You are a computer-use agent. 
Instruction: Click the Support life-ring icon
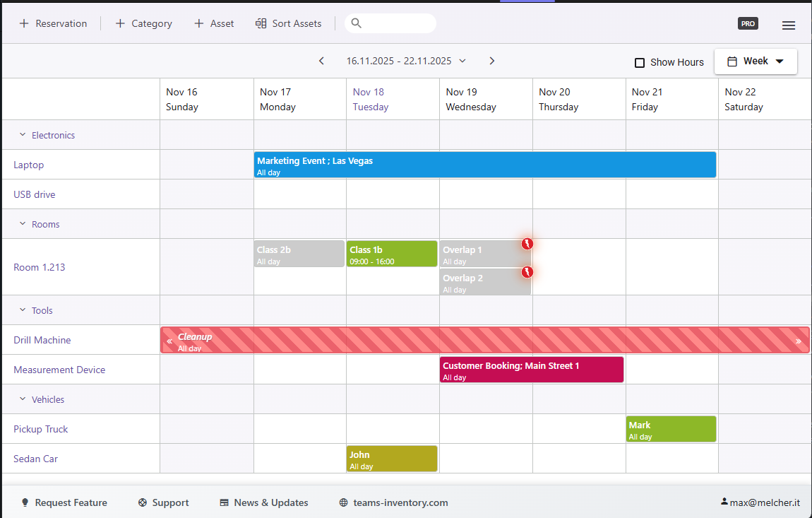coord(143,502)
